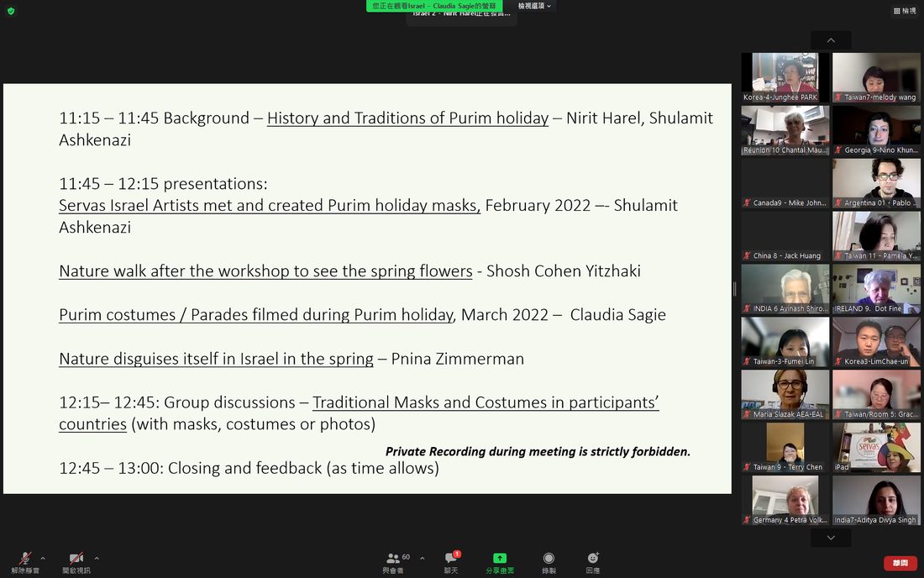Select INDIA 6 Avinash video thumbnail
The height and width of the screenshot is (578, 924).
(785, 289)
